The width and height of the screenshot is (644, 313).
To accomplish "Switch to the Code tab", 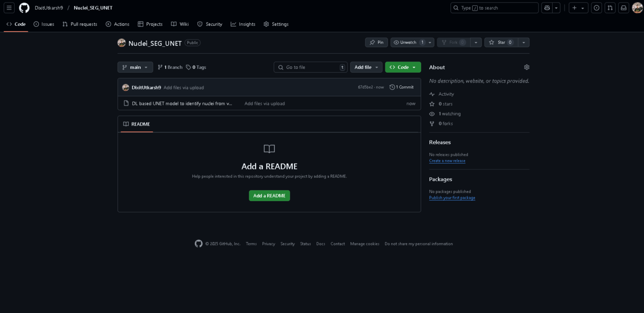I will click(x=16, y=24).
